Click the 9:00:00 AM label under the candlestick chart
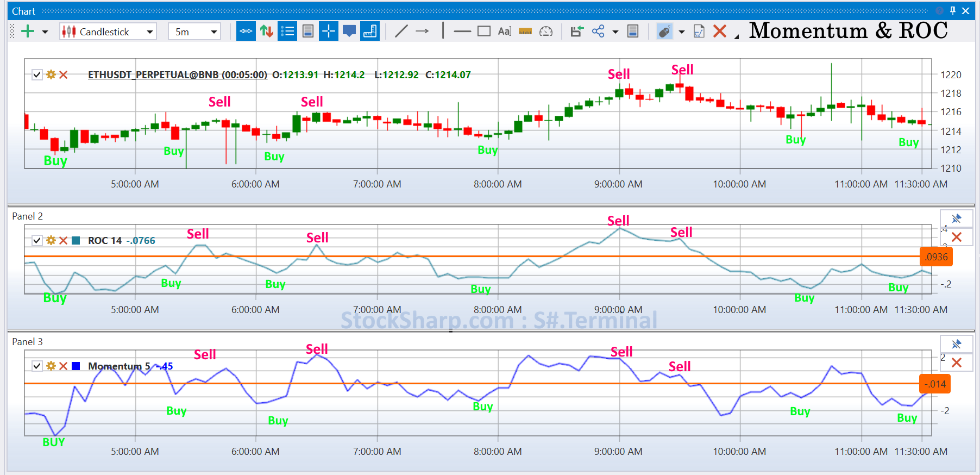 coord(618,184)
